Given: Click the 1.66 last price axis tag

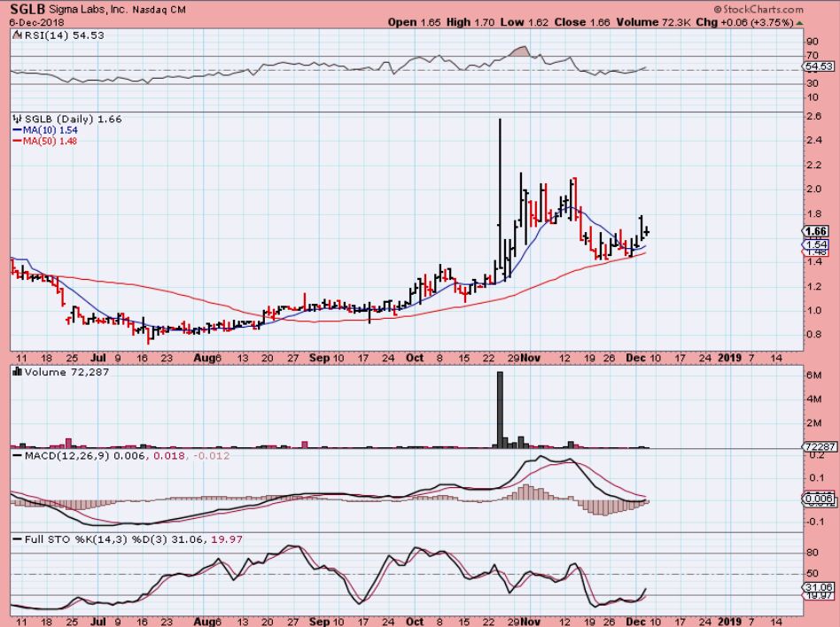Looking at the screenshot, I should 816,231.
